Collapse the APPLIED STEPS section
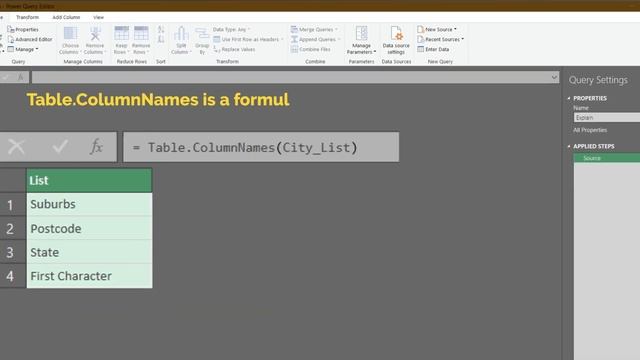This screenshot has width=640, height=360. coord(569,146)
